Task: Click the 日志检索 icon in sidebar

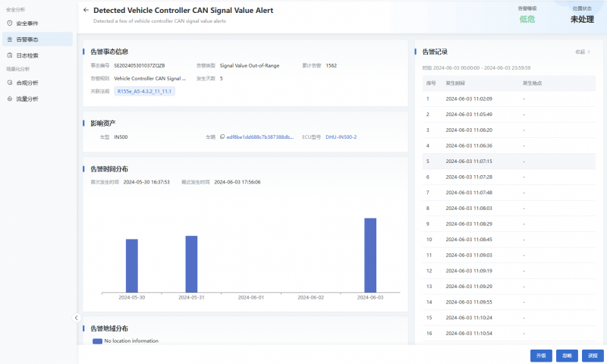Action: pos(10,55)
